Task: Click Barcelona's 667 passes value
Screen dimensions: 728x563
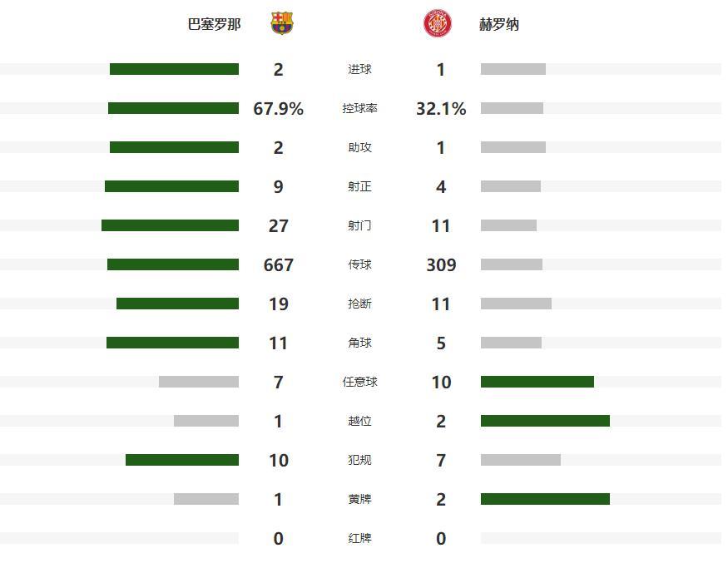Action: [x=278, y=264]
